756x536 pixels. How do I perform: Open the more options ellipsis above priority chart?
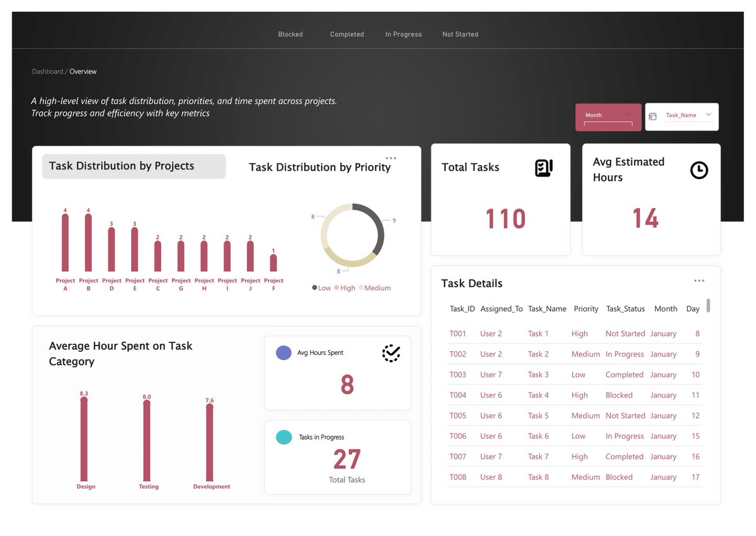391,158
